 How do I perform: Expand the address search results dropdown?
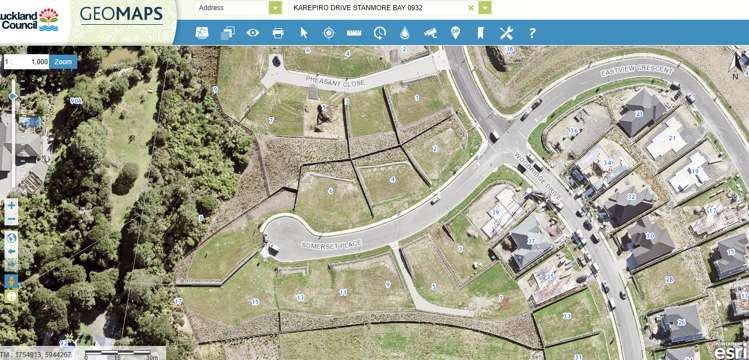click(x=485, y=8)
